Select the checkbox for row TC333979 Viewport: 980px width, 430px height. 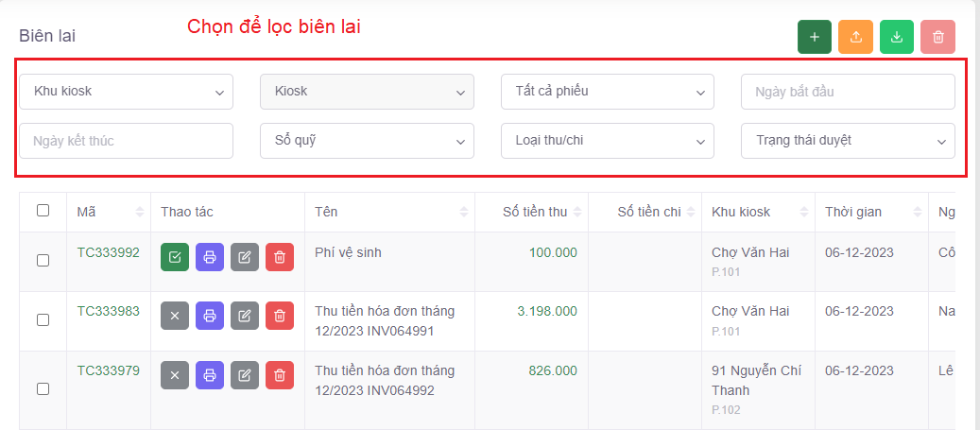43,388
